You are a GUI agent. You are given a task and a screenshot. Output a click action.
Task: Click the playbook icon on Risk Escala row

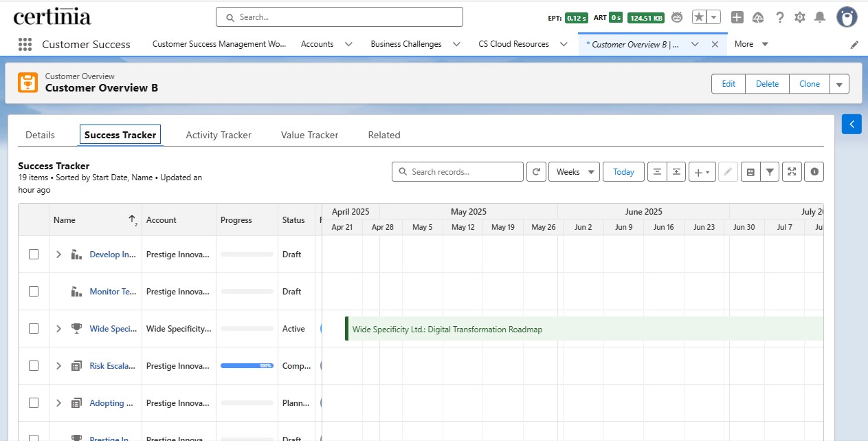coord(77,366)
